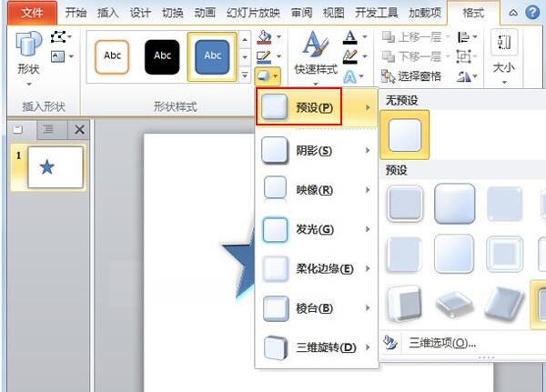Open the 幻灯片放映 tab
Image resolution: width=546 pixels, height=392 pixels.
[253, 13]
